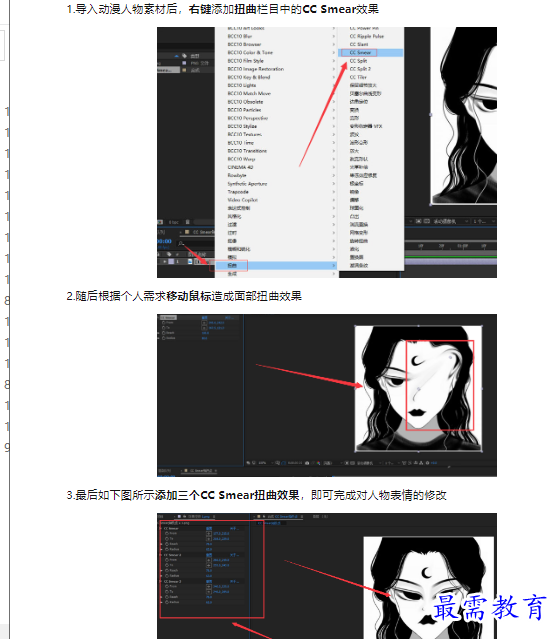Image resolution: width=555 pixels, height=639 pixels.
Task: Click To point picker in step 2 panel
Action: [204, 328]
